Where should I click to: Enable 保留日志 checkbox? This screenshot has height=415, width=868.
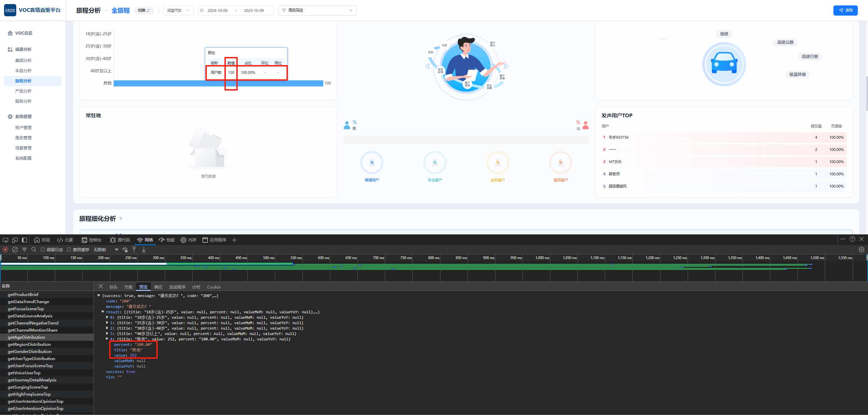[43, 250]
